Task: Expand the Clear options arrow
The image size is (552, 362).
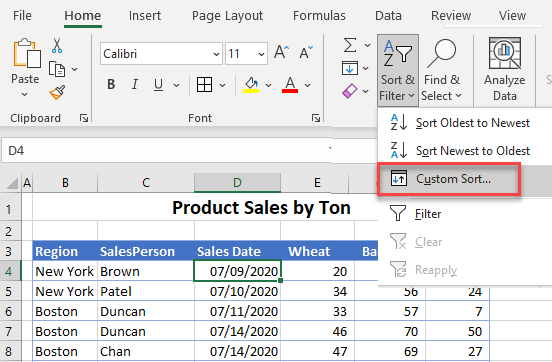Action: click(x=366, y=92)
